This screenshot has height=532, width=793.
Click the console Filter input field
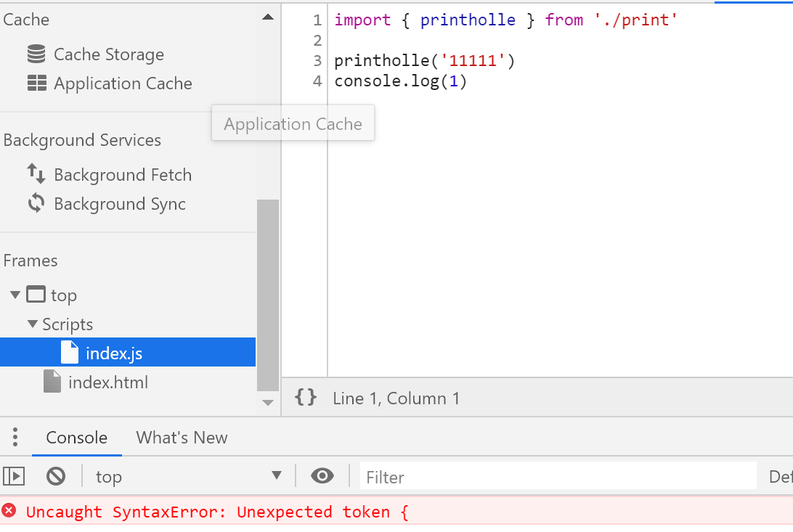point(558,477)
